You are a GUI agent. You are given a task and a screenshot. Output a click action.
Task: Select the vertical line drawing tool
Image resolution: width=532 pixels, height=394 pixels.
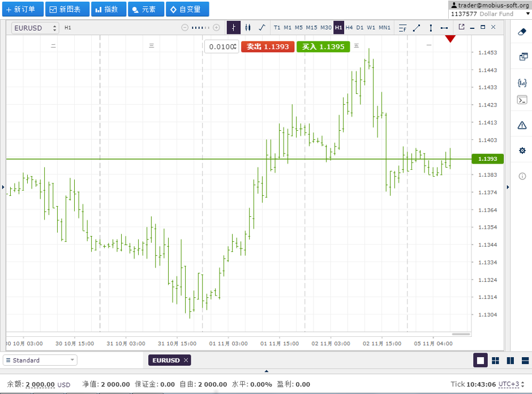(x=431, y=28)
